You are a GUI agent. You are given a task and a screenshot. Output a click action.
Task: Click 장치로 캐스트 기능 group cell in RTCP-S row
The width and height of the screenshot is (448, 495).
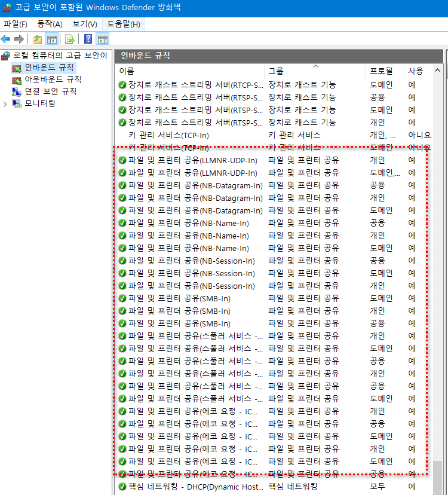[302, 85]
